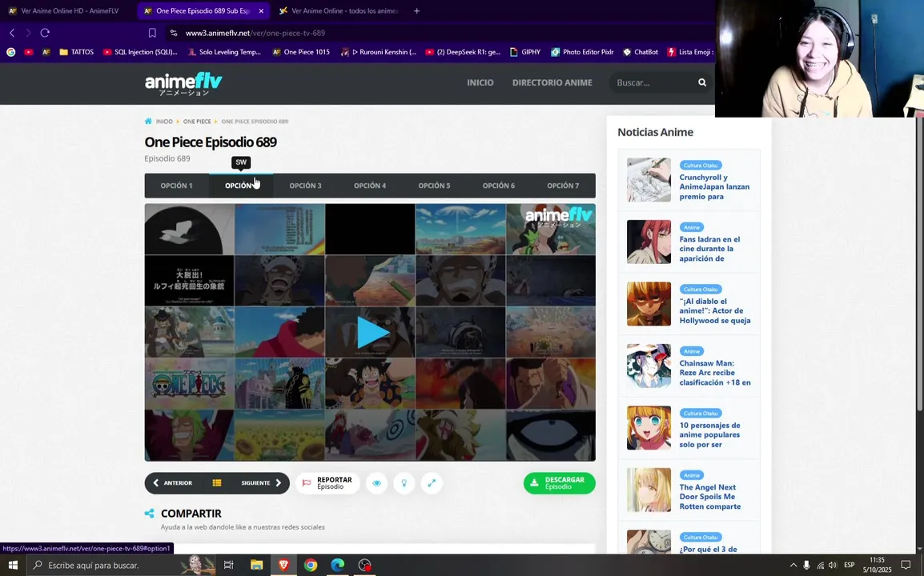Go to ANTERIOR episode
This screenshot has width=924, height=576.
coord(173,483)
